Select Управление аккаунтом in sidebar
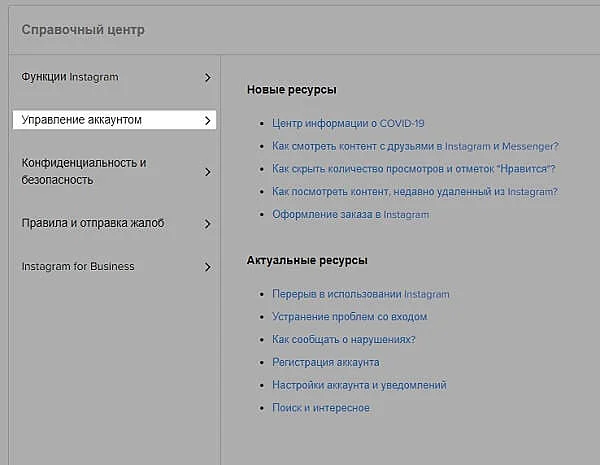This screenshot has height=465, width=600. click(x=82, y=120)
